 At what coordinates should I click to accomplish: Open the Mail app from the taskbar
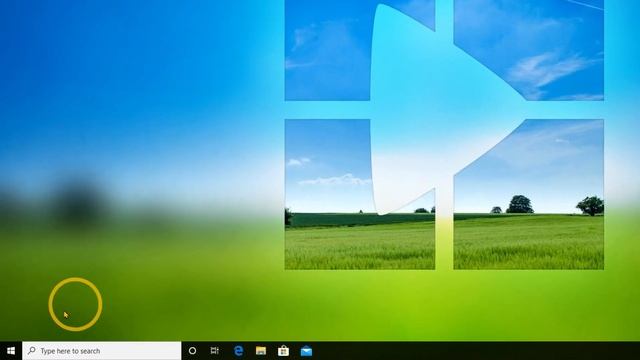306,351
